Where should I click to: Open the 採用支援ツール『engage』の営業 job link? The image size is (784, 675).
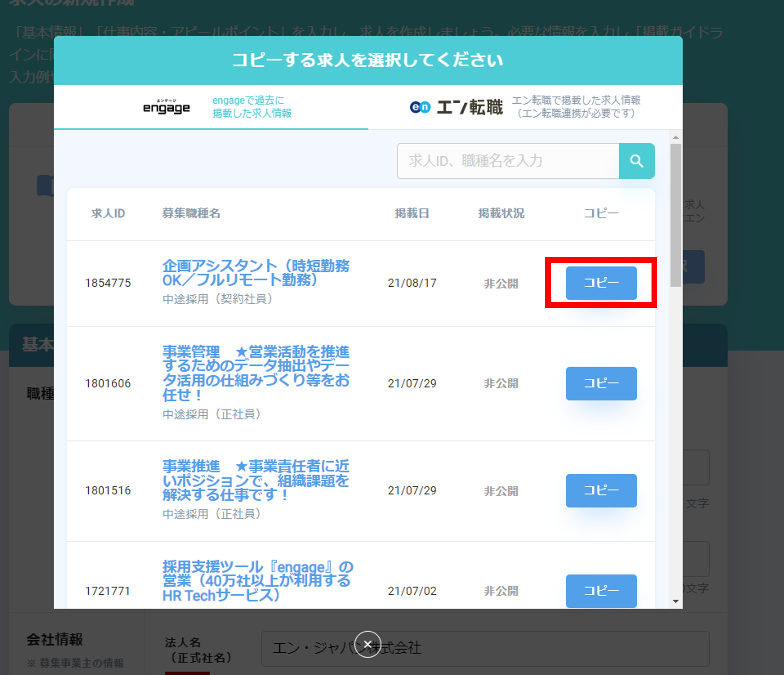tap(257, 581)
